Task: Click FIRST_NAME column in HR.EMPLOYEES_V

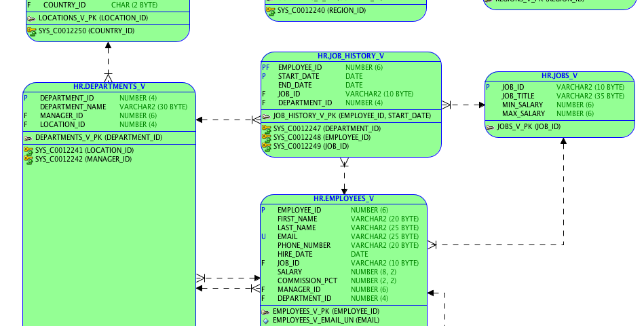Action: tap(297, 219)
